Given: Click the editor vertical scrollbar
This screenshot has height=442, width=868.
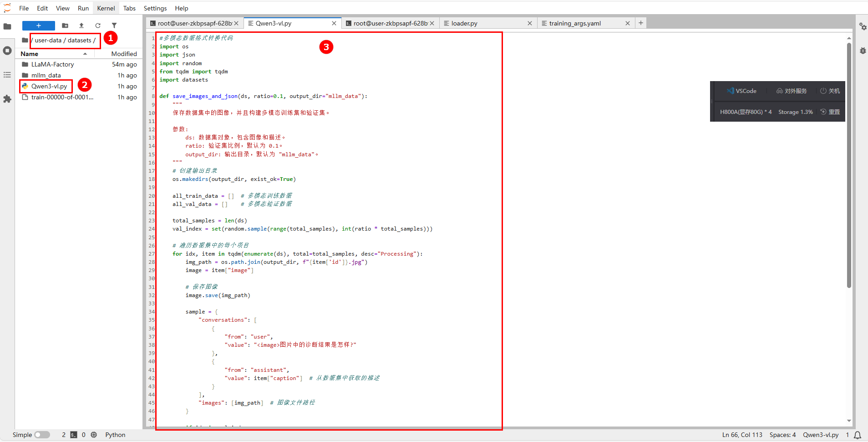Looking at the screenshot, I should click(x=849, y=164).
